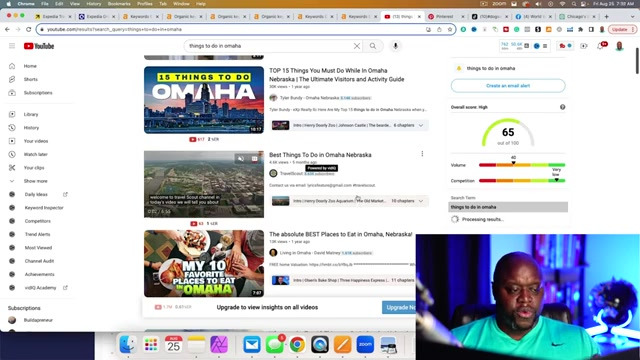
Task: Open My 10 Favorite Places to Eat thumbnail
Action: point(204,264)
